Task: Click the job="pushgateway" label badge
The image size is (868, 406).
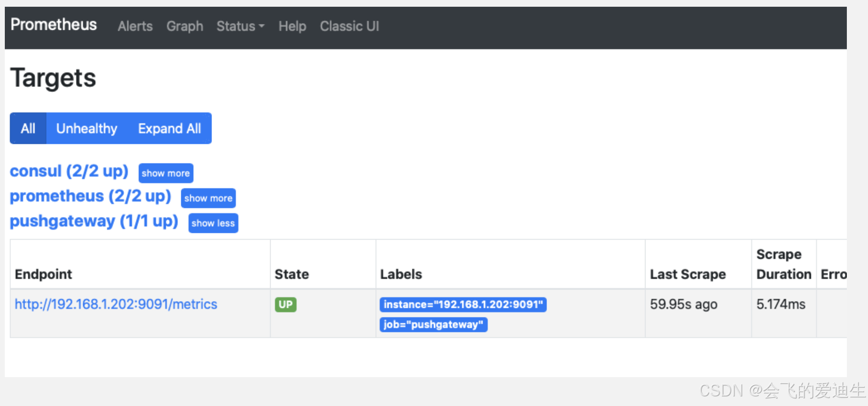Action: pyautogui.click(x=434, y=325)
